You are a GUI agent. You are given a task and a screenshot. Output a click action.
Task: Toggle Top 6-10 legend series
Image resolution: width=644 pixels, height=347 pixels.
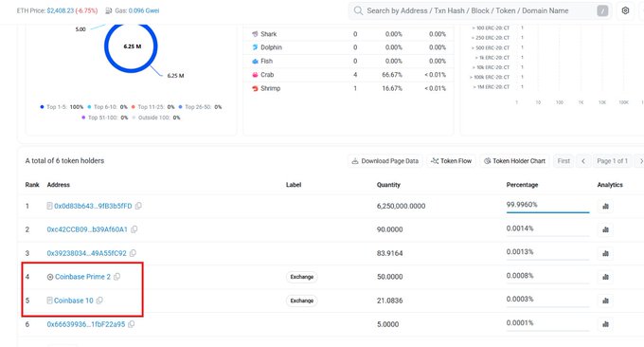click(108, 107)
